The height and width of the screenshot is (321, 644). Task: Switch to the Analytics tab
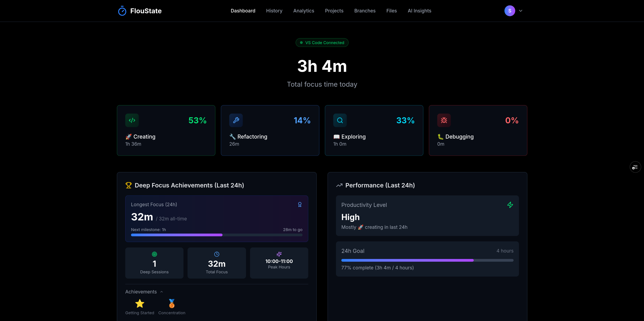[303, 11]
